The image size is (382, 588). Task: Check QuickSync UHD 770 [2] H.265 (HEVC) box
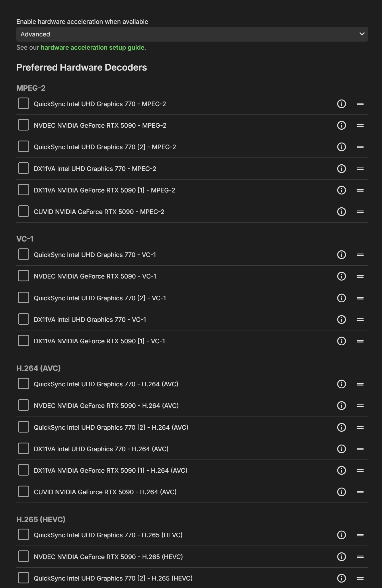point(24,578)
